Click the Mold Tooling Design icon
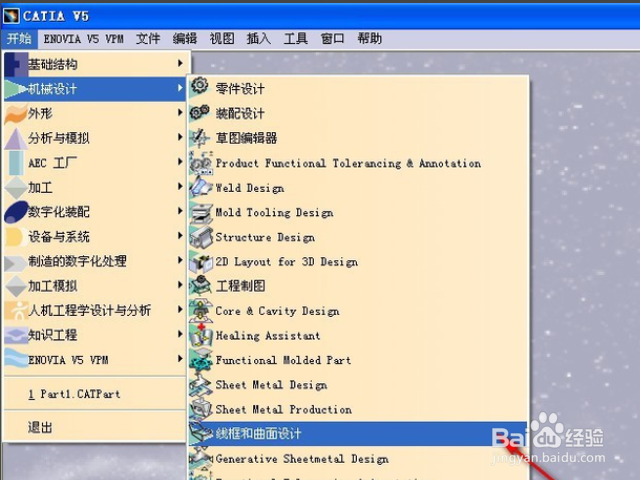Image resolution: width=640 pixels, height=480 pixels. point(201,213)
